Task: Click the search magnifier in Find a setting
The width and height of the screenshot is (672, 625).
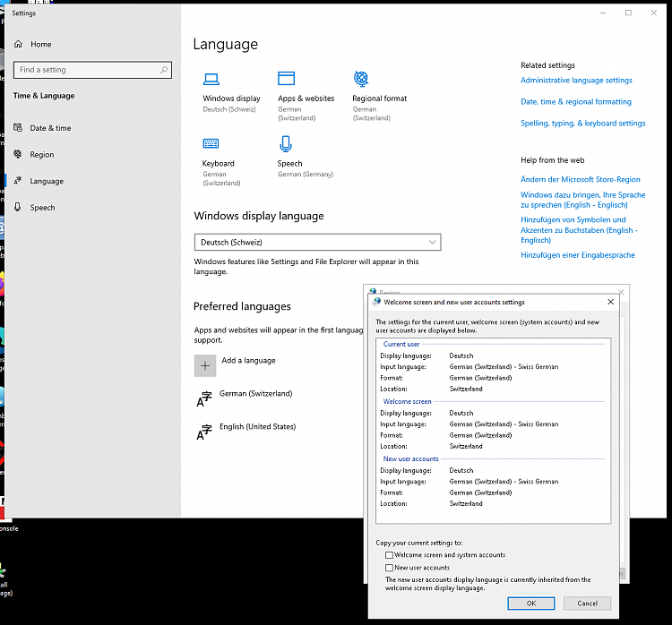Action: 164,70
